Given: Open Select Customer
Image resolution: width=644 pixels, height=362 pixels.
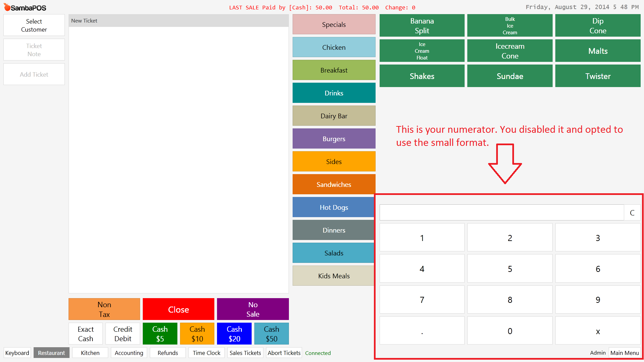Looking at the screenshot, I should click(34, 25).
